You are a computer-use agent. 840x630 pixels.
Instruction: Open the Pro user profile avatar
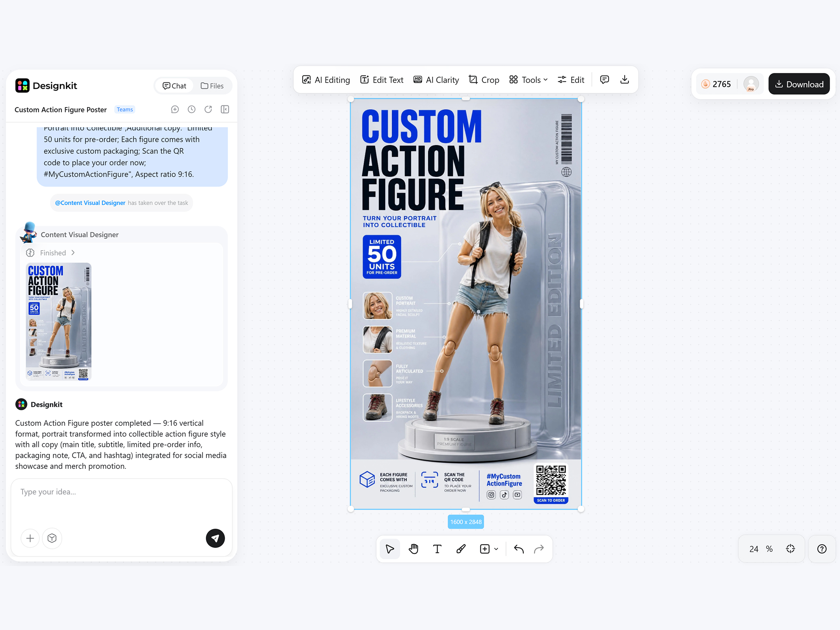point(751,84)
